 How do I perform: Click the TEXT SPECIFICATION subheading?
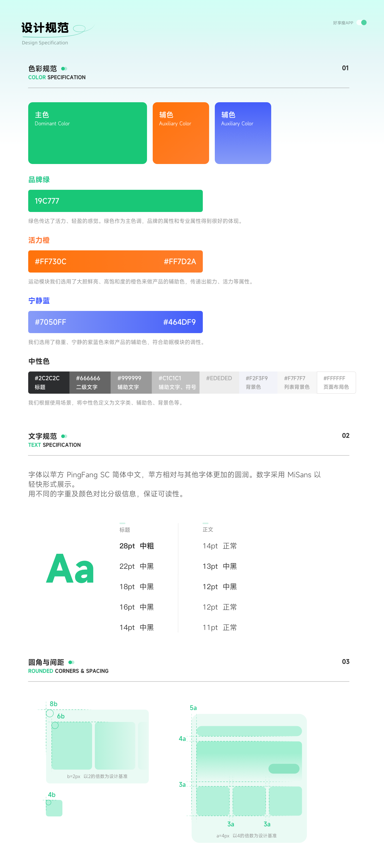click(x=54, y=445)
